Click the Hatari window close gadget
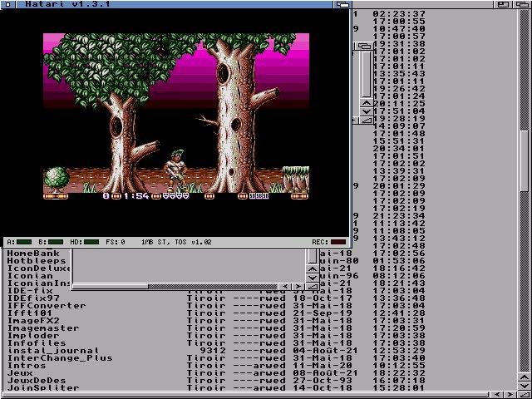The height and width of the screenshot is (399, 532). click(x=8, y=4)
